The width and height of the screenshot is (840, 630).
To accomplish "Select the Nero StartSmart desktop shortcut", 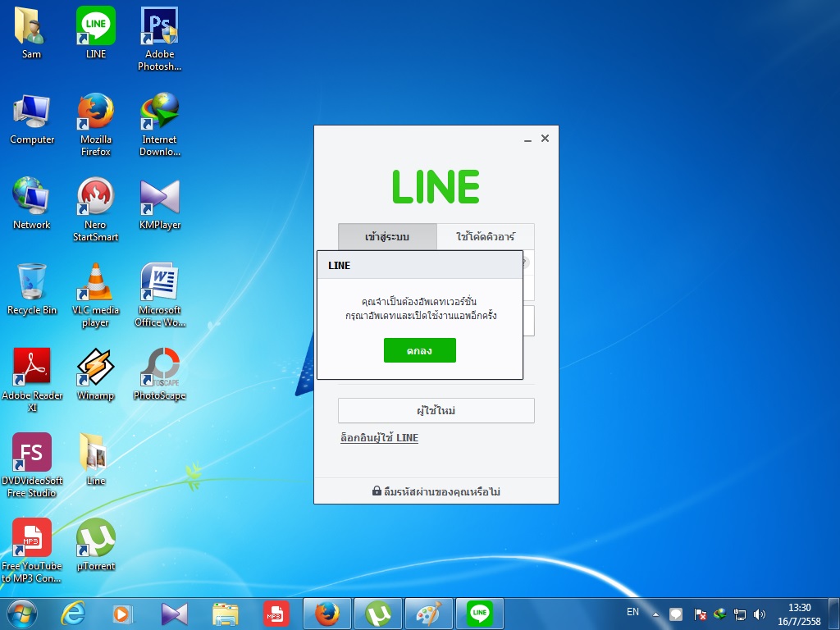I will point(95,210).
